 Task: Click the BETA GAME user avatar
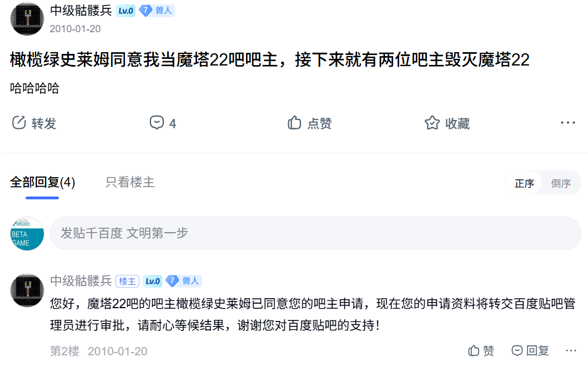point(27,234)
